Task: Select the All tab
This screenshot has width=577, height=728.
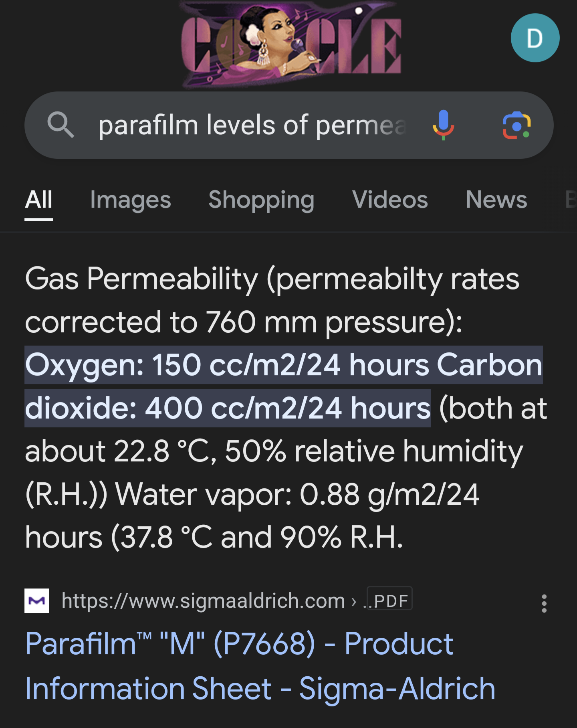Action: tap(39, 200)
